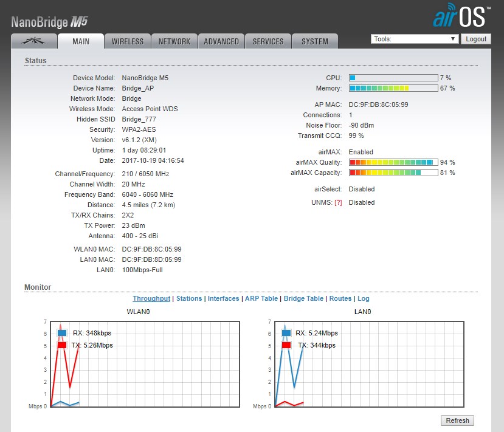Click the airOS logo
Screen dimensions: 504x432
(x=461, y=15)
